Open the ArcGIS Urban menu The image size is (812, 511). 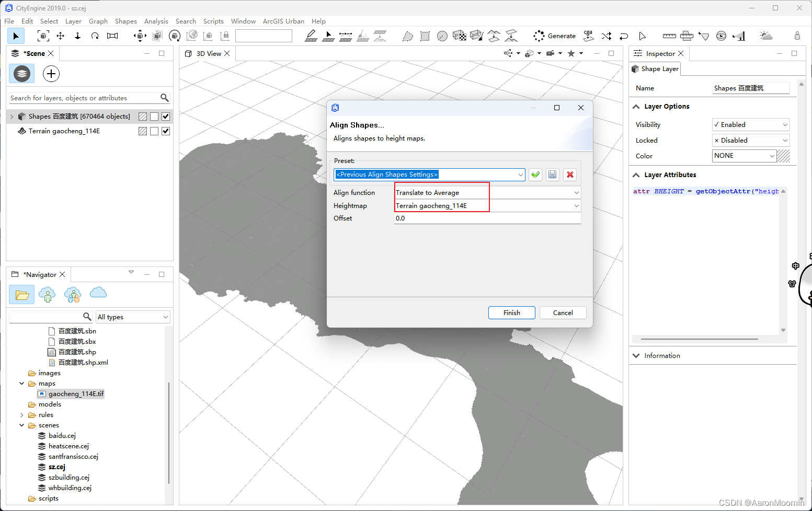[x=283, y=21]
